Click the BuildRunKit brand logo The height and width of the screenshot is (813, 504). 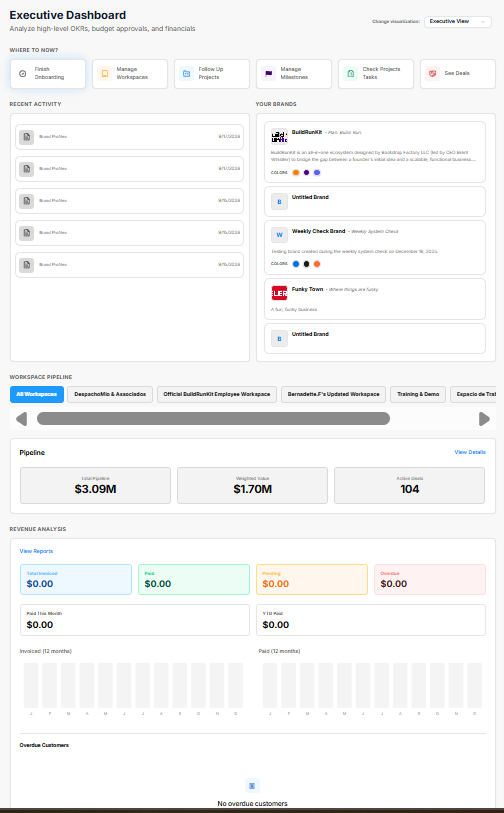coord(279,136)
